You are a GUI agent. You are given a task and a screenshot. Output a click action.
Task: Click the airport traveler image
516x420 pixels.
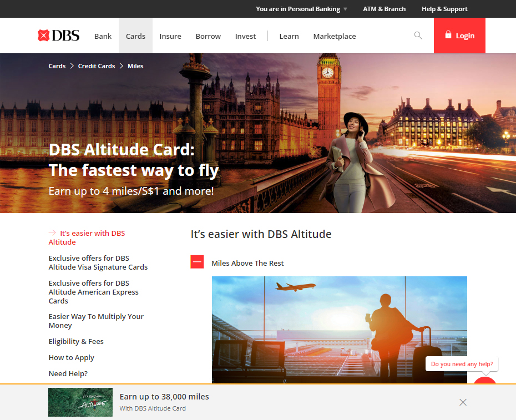coord(339,330)
